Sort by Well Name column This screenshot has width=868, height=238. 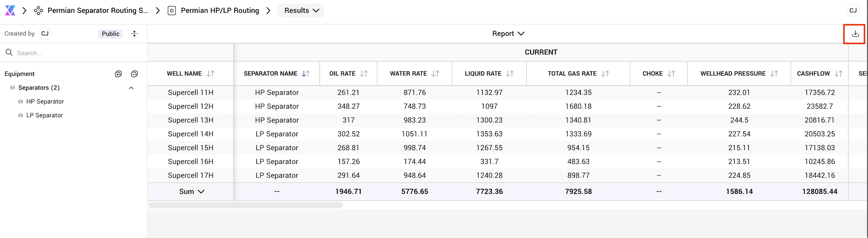tap(211, 74)
